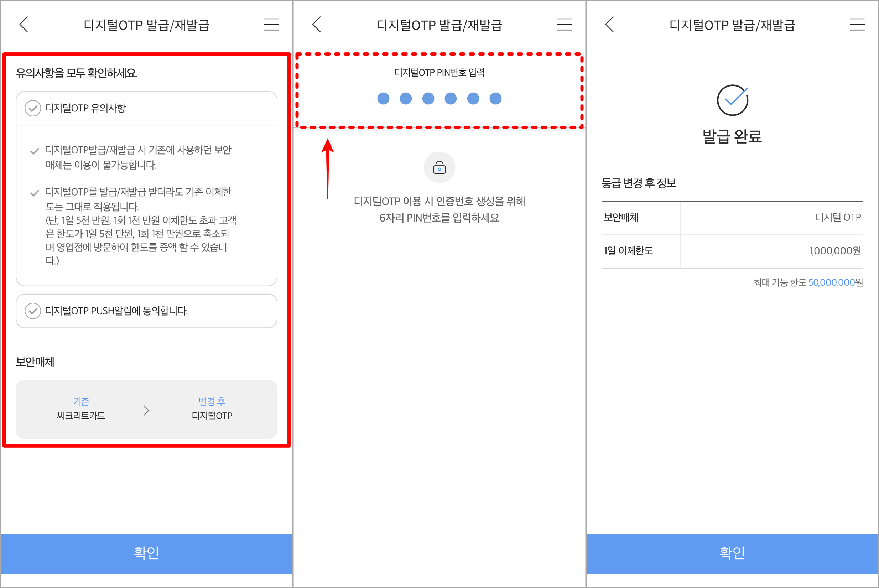This screenshot has width=879, height=588.
Task: Click the lock icon below the PIN dots
Action: pyautogui.click(x=439, y=168)
